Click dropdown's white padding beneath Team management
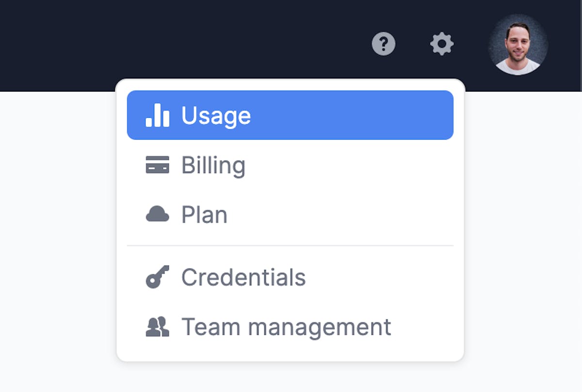Screen dimensions: 582x392 (290, 356)
